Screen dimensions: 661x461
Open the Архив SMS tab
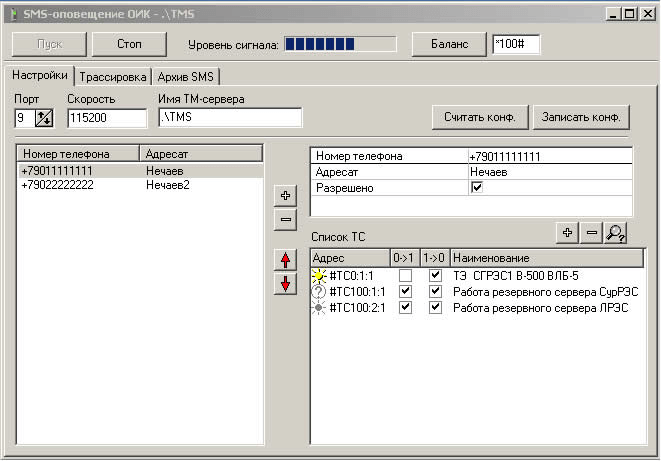coord(187,77)
